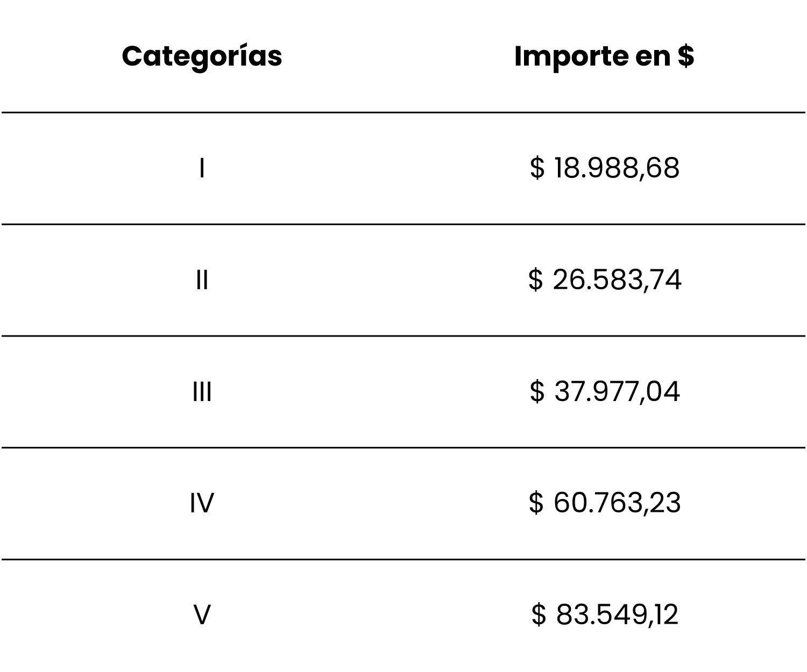Click the amount $ 83.549,12
807x672 pixels.
605,614
